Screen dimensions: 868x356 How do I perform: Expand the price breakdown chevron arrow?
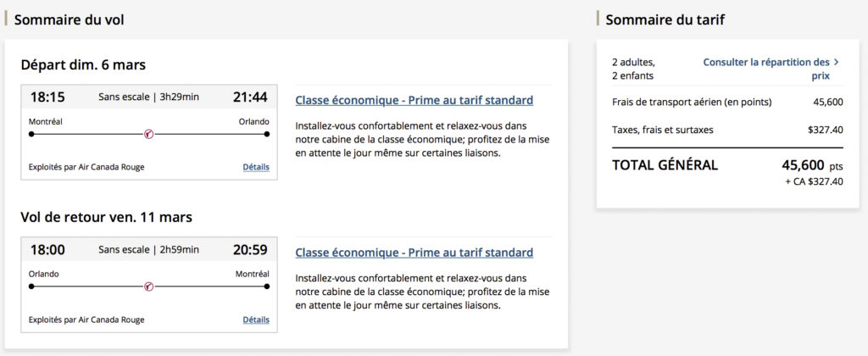click(x=836, y=62)
